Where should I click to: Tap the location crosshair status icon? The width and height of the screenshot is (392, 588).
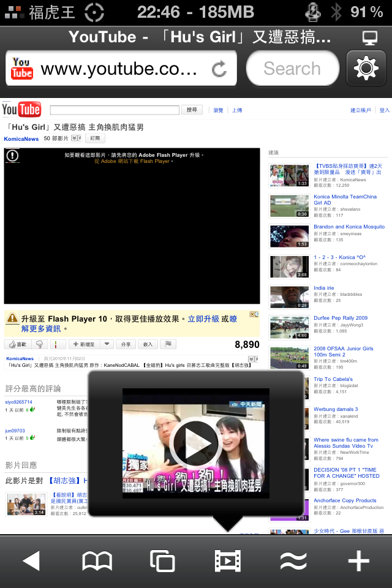coord(94,12)
